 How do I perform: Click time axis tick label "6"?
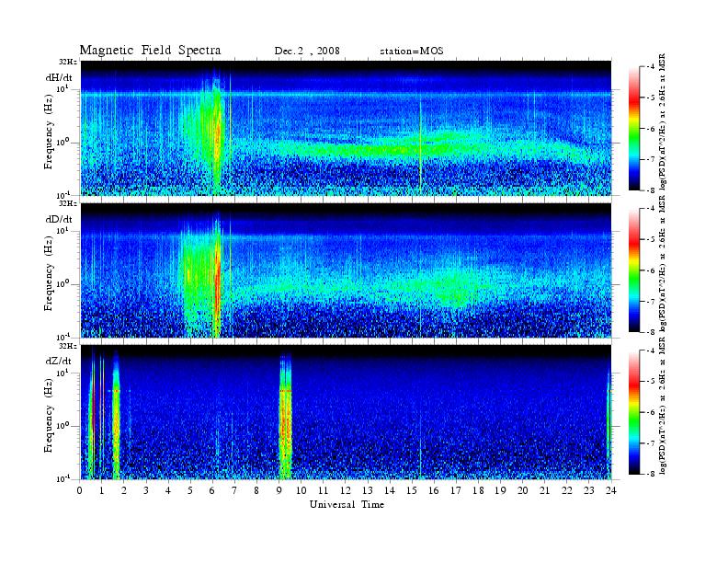pyautogui.click(x=212, y=490)
